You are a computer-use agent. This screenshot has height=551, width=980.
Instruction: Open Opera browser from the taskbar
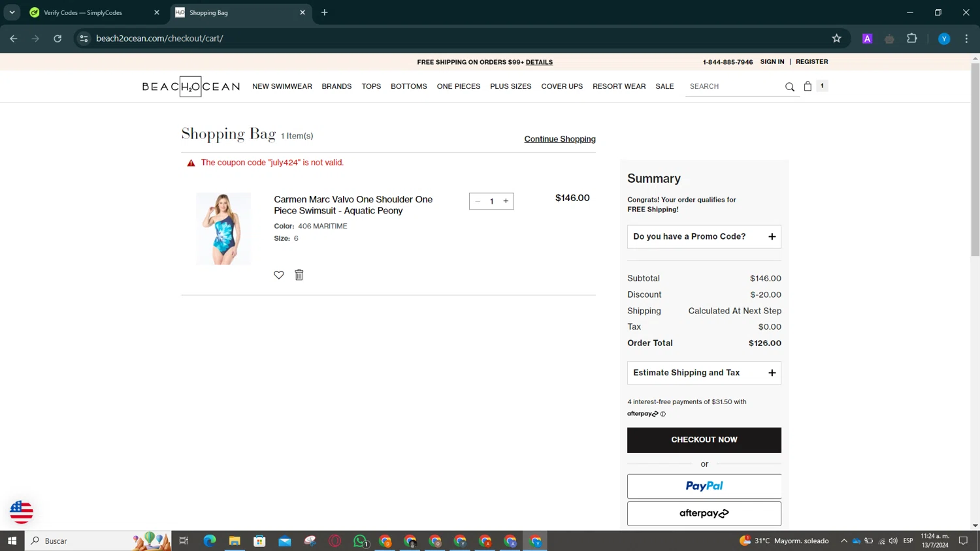(x=335, y=541)
